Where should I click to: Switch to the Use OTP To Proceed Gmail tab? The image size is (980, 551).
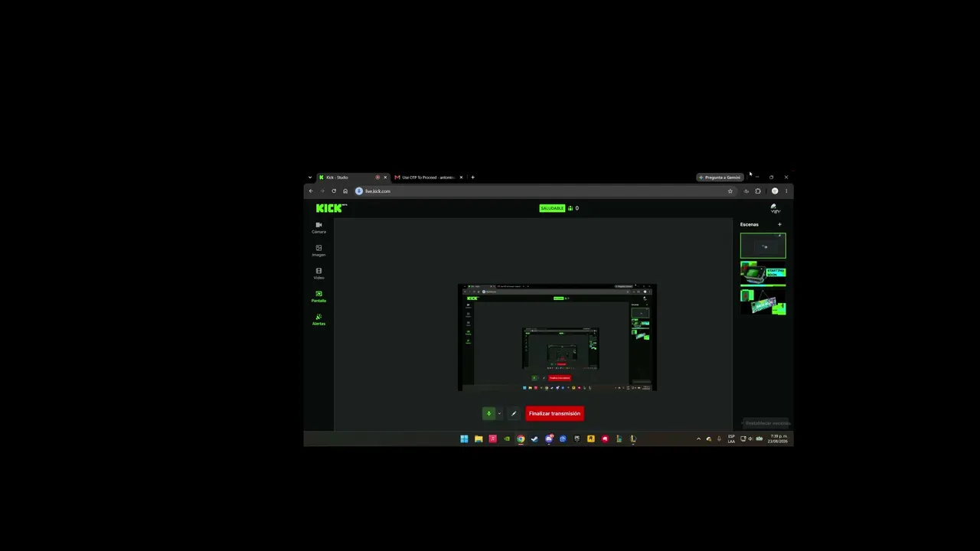(x=429, y=178)
